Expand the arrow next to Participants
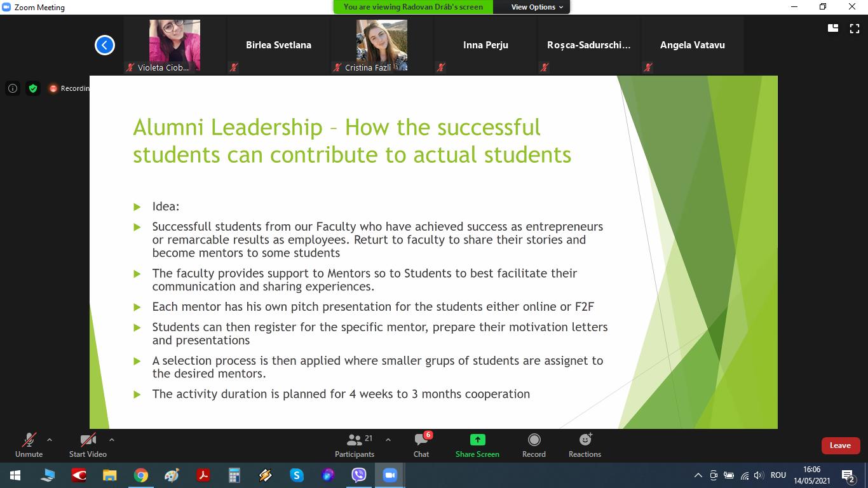 tap(388, 440)
